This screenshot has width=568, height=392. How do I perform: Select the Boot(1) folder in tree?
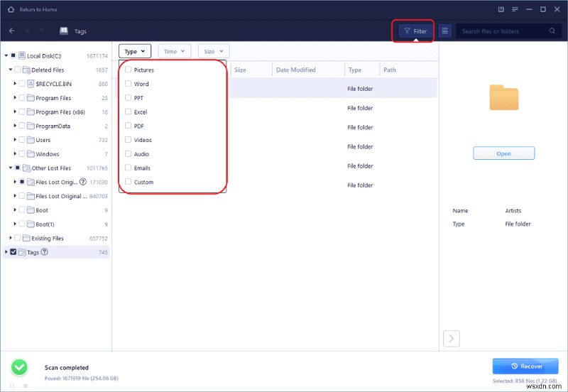[45, 224]
